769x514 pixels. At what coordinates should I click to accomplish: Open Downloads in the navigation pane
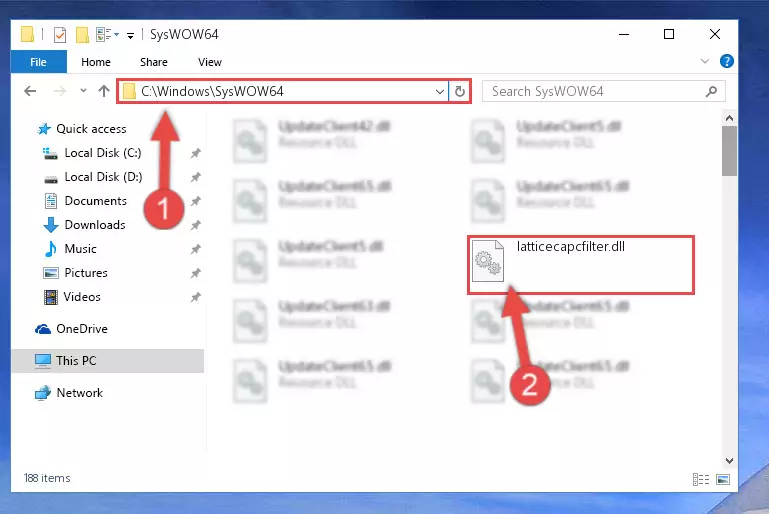pos(95,225)
